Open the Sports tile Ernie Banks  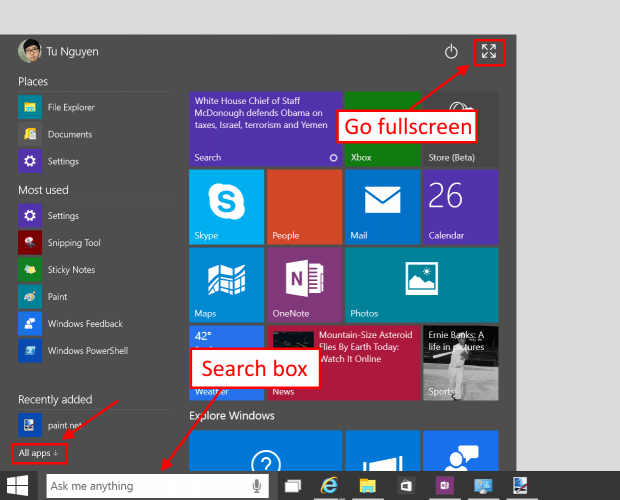point(461,363)
